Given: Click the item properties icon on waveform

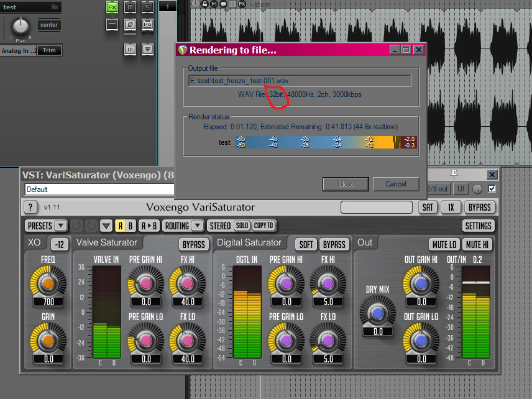Looking at the screenshot, I should [232, 4].
